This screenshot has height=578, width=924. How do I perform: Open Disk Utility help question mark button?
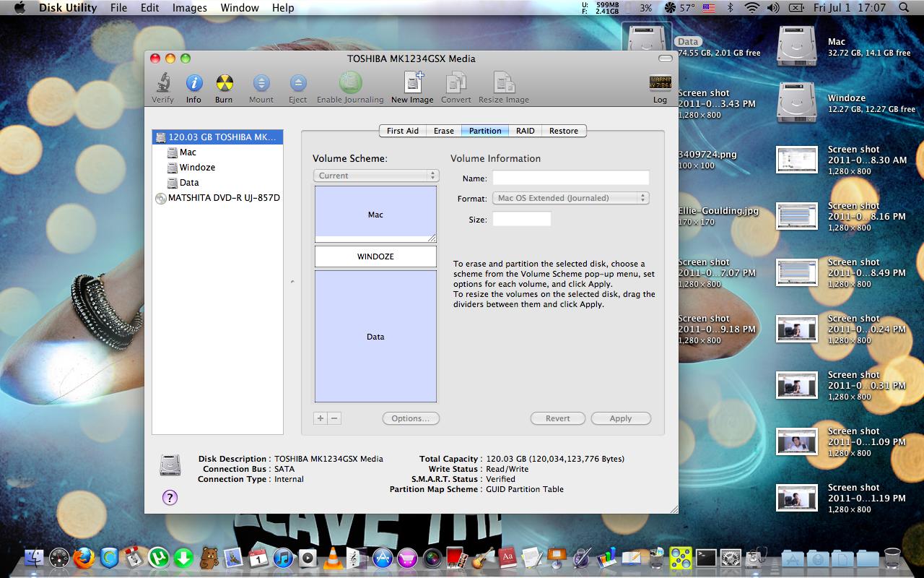(170, 497)
